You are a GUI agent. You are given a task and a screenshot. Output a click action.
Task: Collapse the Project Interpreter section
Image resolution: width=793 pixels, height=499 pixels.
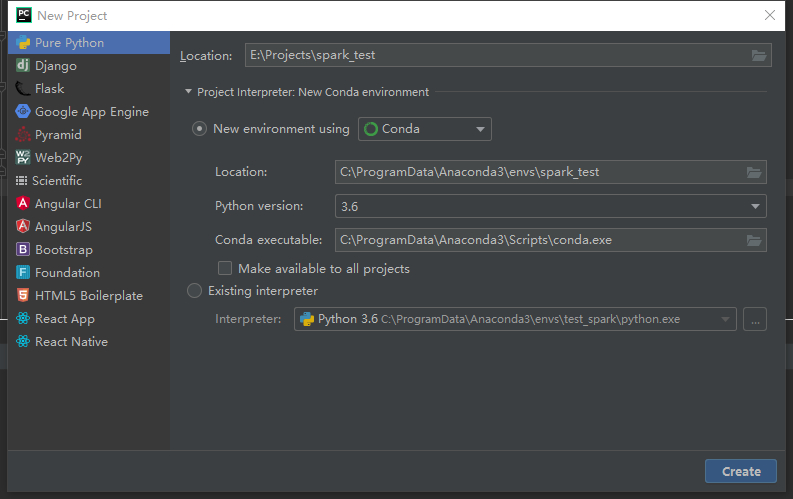coord(189,92)
